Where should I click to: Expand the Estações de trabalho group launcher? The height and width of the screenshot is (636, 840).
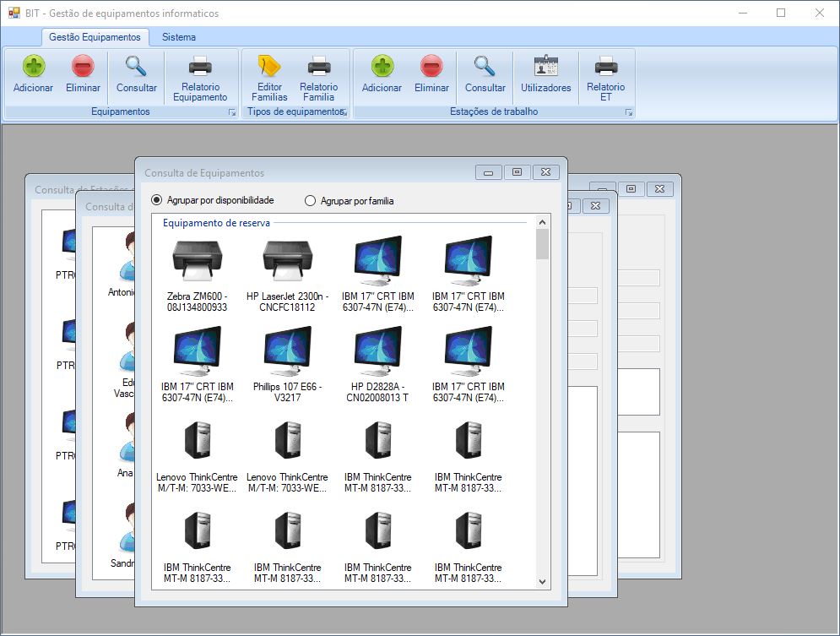click(x=628, y=112)
